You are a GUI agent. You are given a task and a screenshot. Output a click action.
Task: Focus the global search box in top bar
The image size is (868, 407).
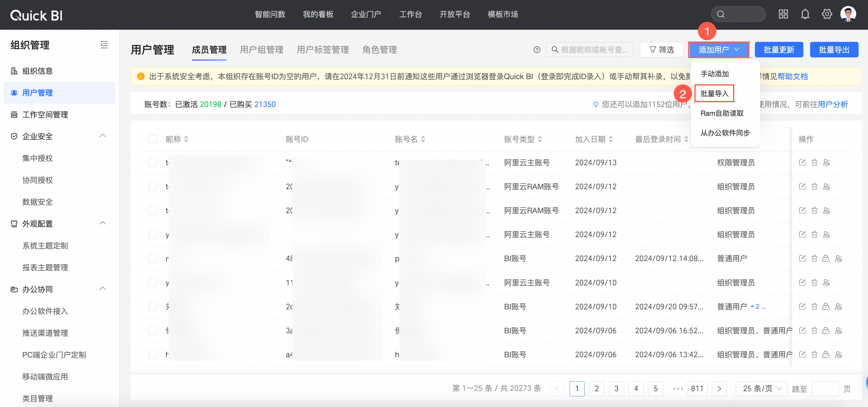pyautogui.click(x=738, y=14)
